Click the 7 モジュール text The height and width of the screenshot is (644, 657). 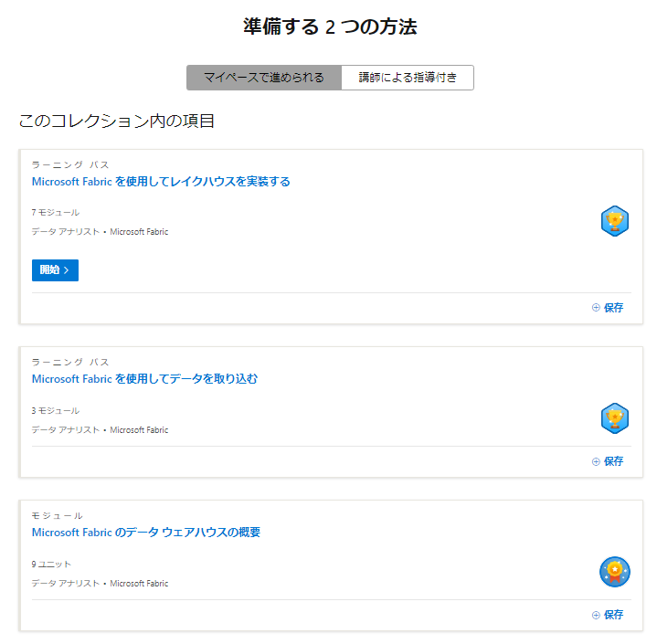point(56,213)
